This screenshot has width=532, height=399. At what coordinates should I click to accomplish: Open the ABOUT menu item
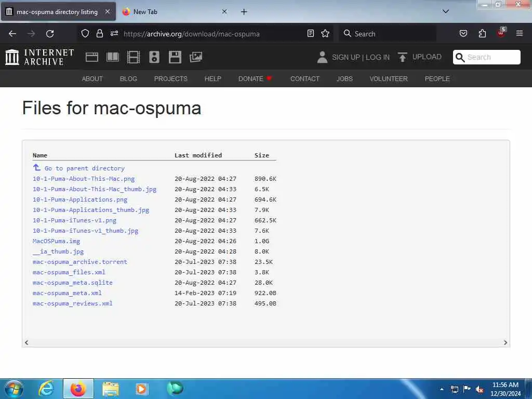[x=92, y=79]
